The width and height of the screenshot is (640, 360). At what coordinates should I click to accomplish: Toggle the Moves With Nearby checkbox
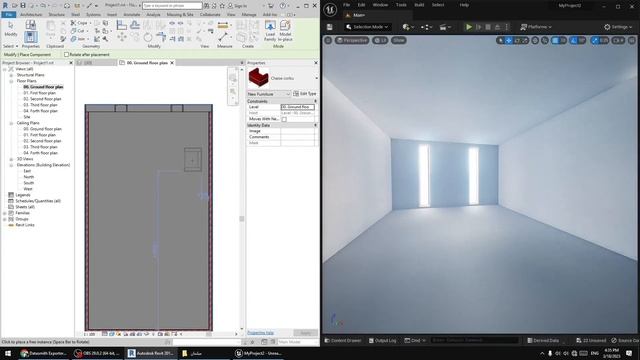coord(284,119)
